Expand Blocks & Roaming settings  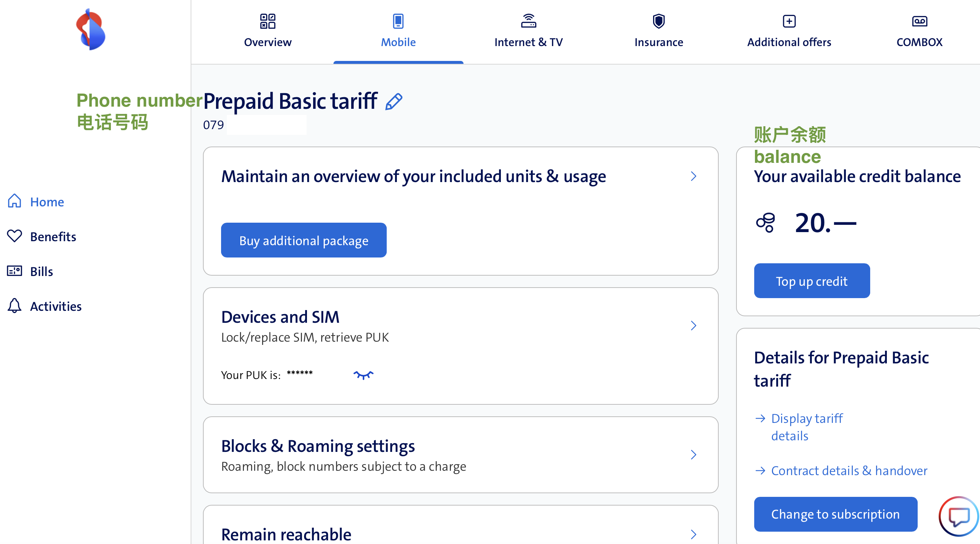[694, 454]
